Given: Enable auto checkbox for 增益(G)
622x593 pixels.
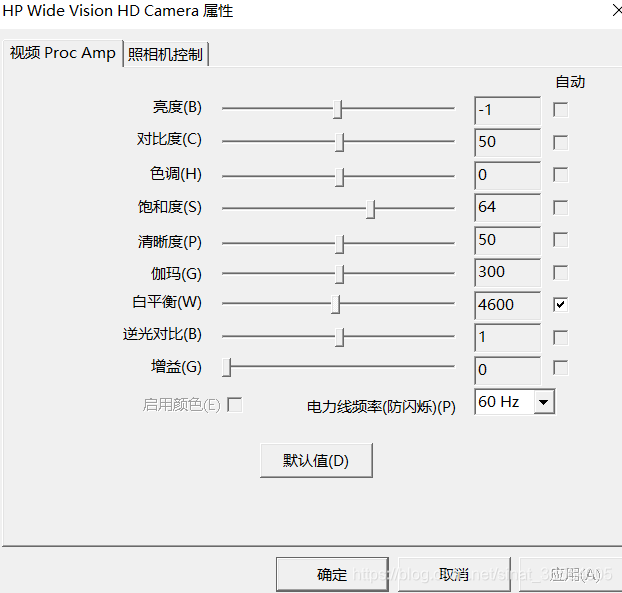Looking at the screenshot, I should pyautogui.click(x=560, y=368).
